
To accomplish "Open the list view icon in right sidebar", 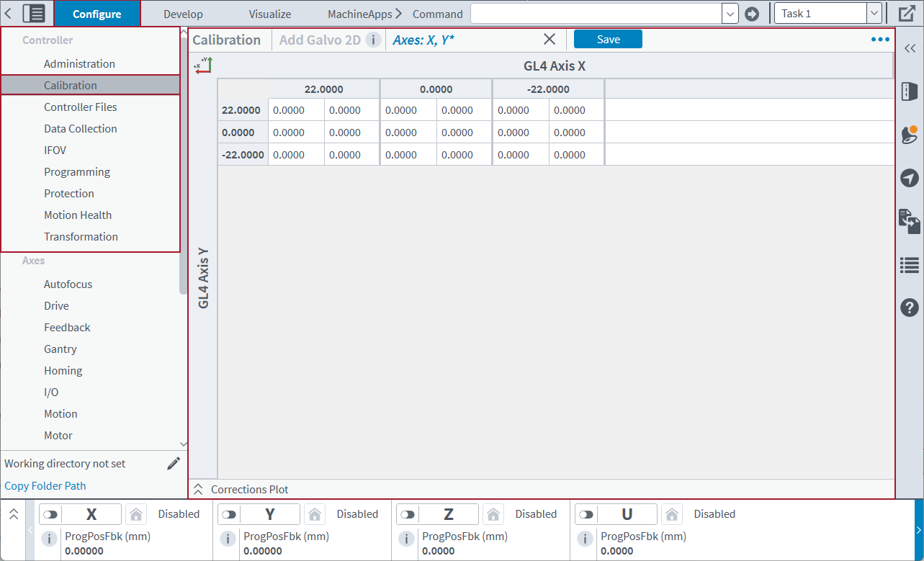I will click(910, 266).
